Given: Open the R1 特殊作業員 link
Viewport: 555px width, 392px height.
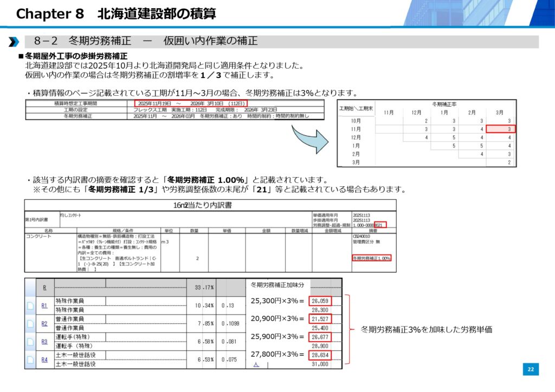Looking at the screenshot, I should coord(45,305).
